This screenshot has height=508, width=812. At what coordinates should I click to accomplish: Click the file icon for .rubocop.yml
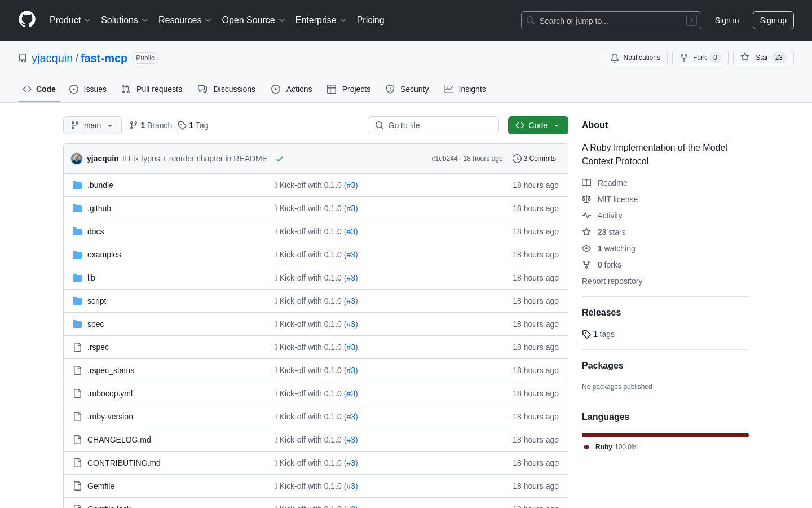77,393
